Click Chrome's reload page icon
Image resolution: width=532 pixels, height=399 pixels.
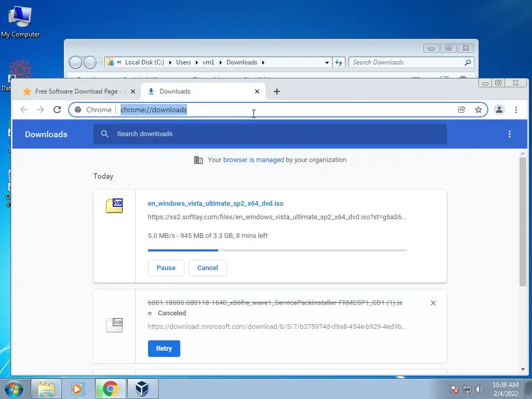tap(57, 110)
